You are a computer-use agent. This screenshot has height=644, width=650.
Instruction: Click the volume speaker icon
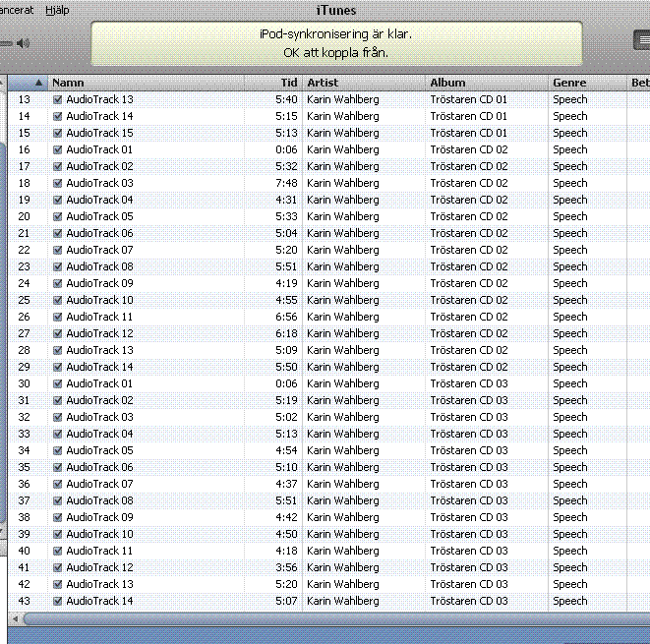coord(24,43)
